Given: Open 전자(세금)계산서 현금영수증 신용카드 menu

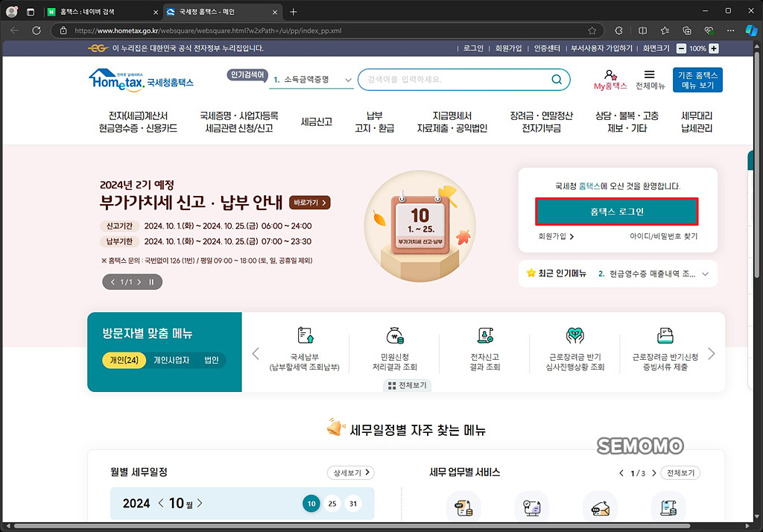Looking at the screenshot, I should [138, 121].
